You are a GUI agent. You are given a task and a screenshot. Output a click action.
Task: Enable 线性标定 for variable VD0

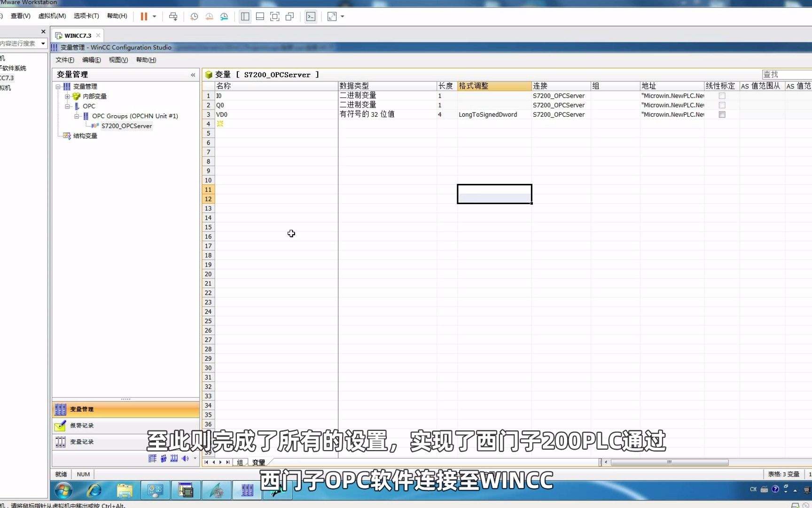coord(722,114)
